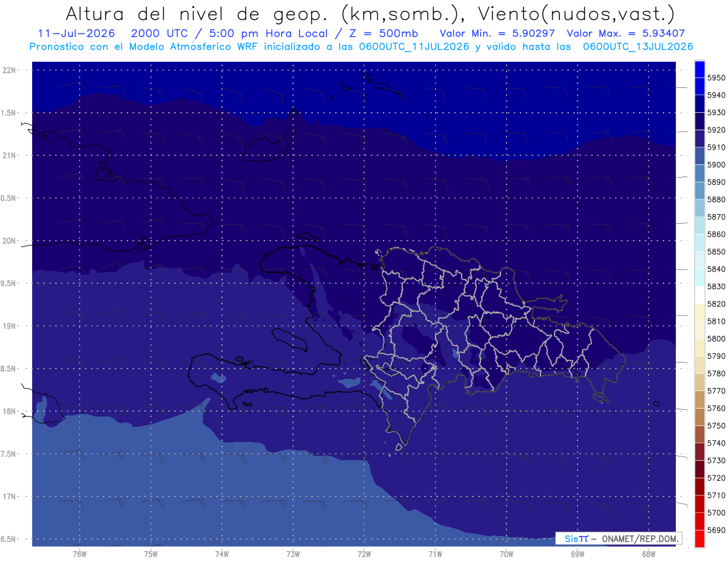Click the '18N' latitude axis label
This screenshot has height=562, width=728.
(x=9, y=411)
